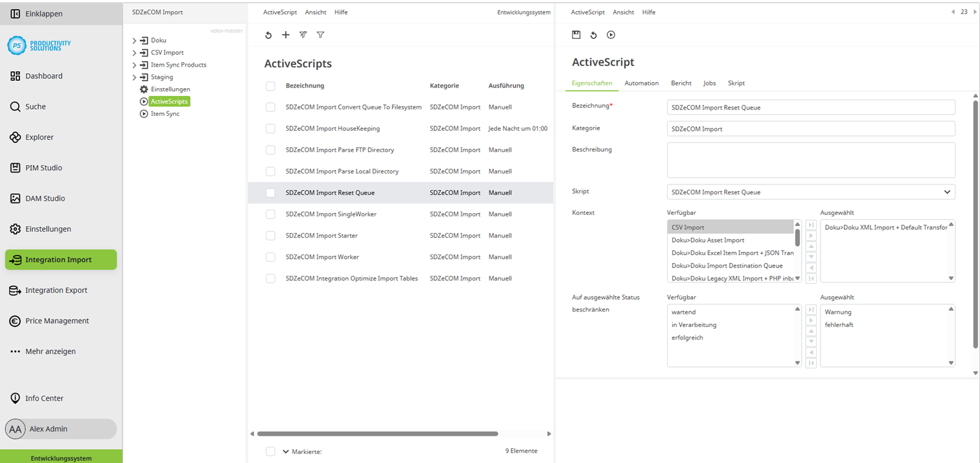The height and width of the screenshot is (463, 980).
Task: Expand the Staging tree node
Action: pyautogui.click(x=135, y=76)
